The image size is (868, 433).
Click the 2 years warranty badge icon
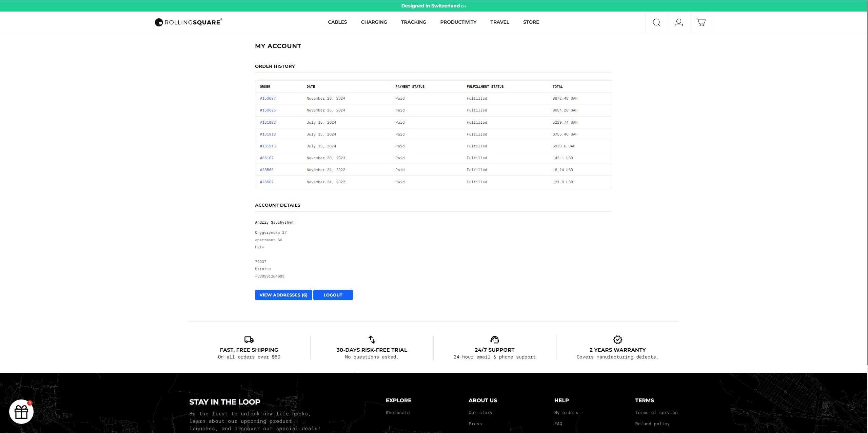[x=617, y=339]
